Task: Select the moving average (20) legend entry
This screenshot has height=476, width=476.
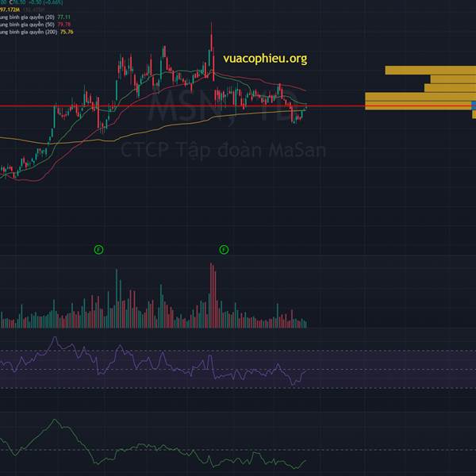Action: click(27, 17)
